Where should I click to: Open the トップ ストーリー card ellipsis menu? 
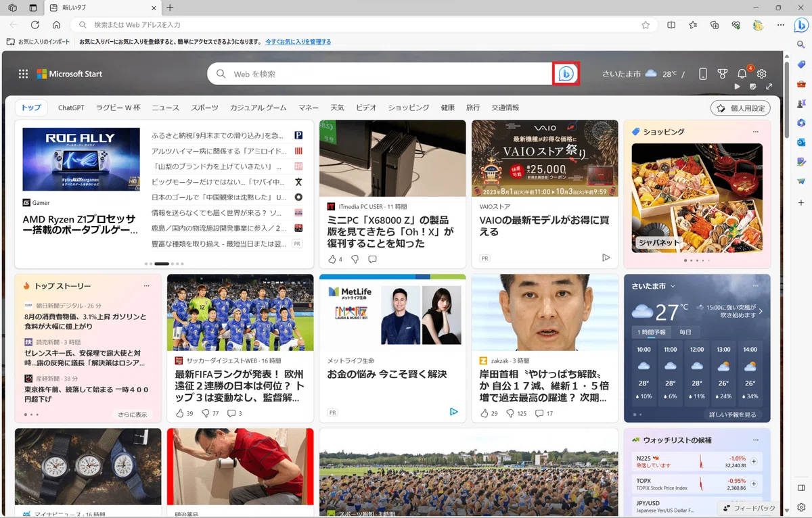[147, 286]
